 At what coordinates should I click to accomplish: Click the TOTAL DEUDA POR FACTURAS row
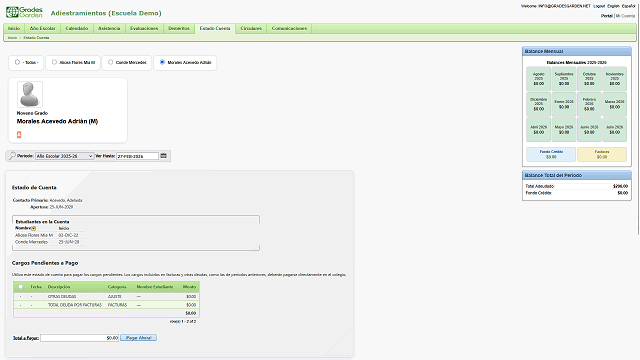(x=106, y=305)
